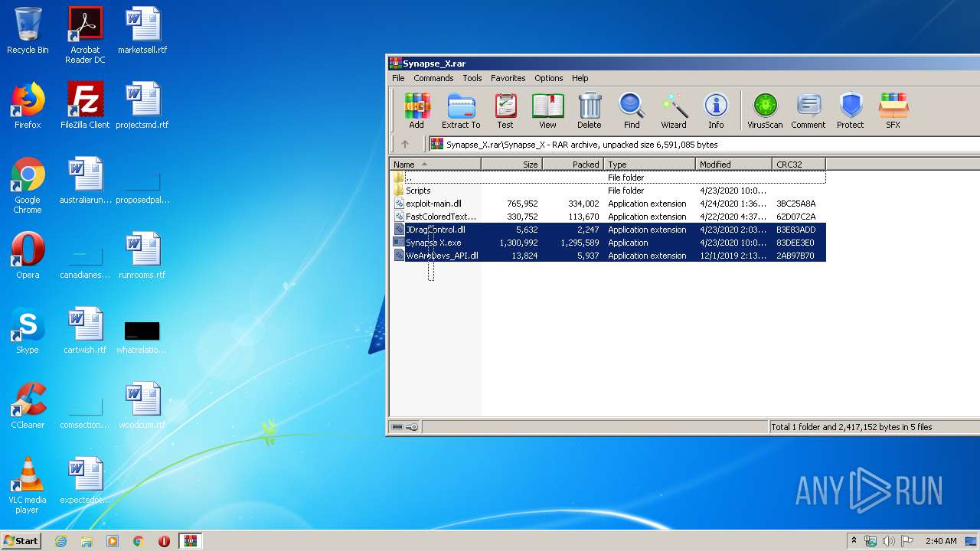Open the File menu
The height and width of the screenshot is (551, 980).
click(x=398, y=78)
